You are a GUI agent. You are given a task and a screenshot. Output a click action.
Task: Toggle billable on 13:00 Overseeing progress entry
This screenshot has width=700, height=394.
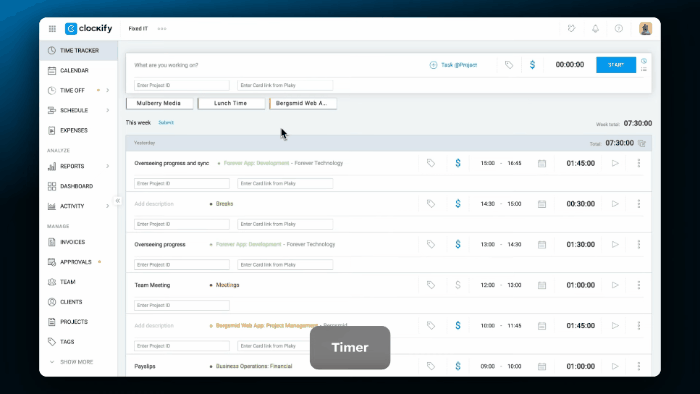[x=458, y=245]
